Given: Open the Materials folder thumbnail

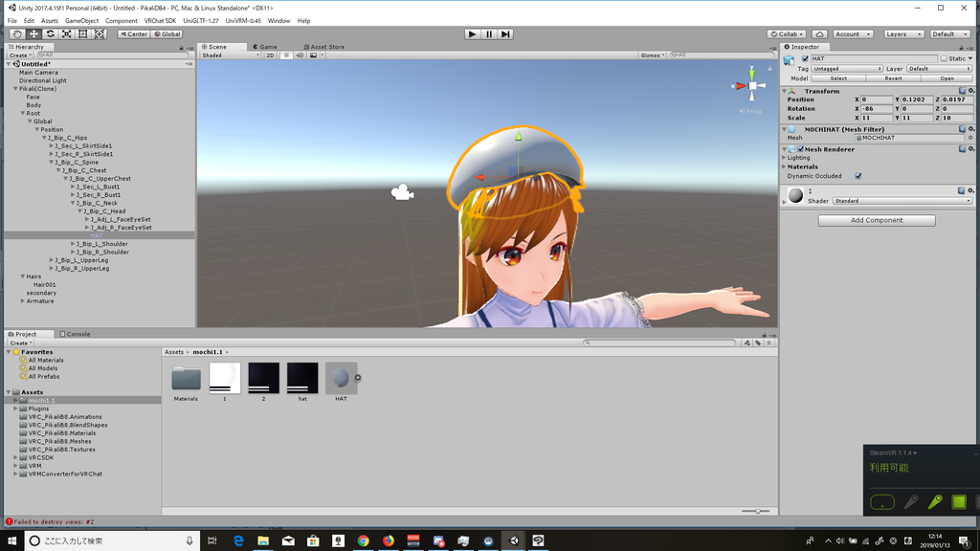Looking at the screenshot, I should coord(186,379).
